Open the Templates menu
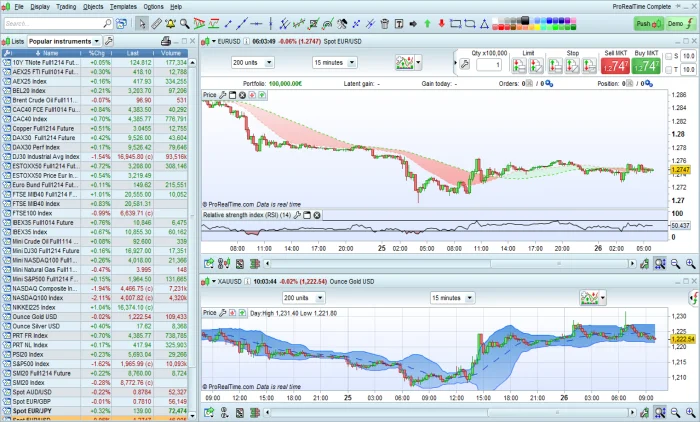700x422 pixels. (124, 6)
